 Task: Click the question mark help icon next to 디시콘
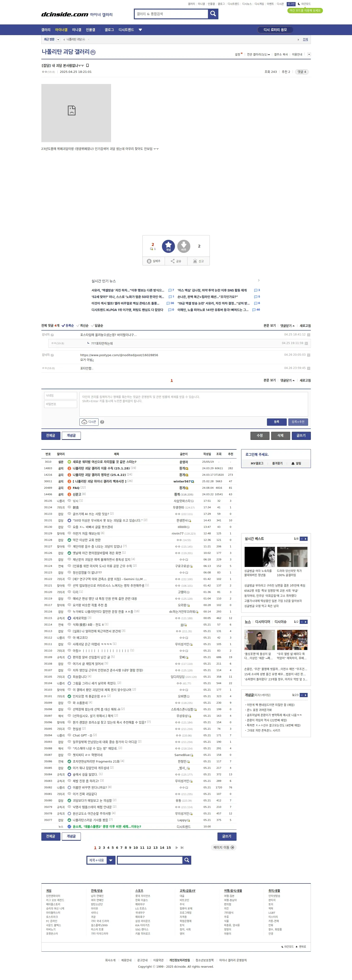click(102, 422)
